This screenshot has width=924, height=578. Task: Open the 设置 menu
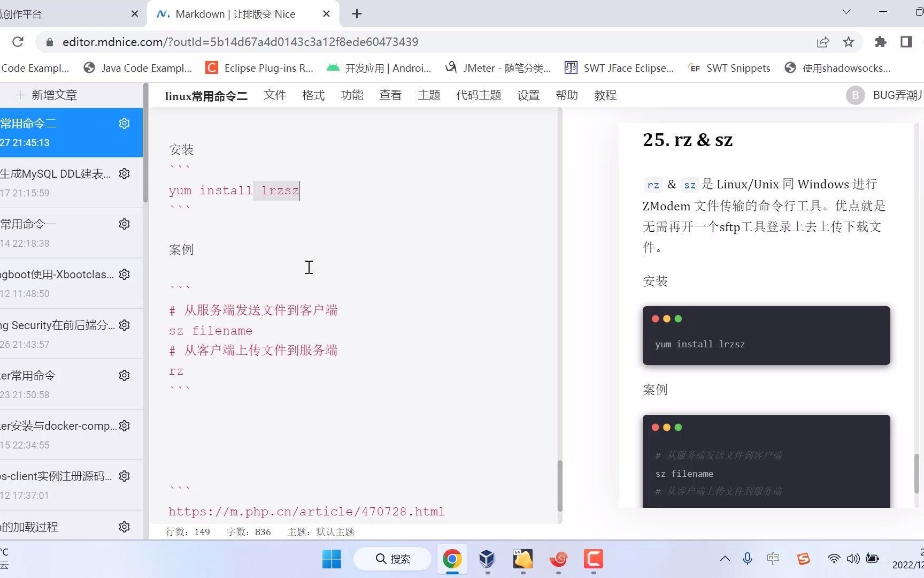(x=528, y=95)
